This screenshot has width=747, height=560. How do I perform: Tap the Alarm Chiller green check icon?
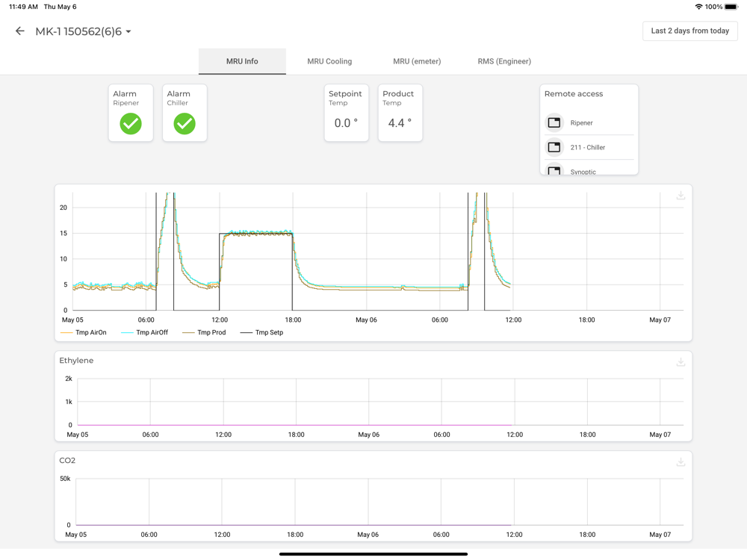coord(185,124)
